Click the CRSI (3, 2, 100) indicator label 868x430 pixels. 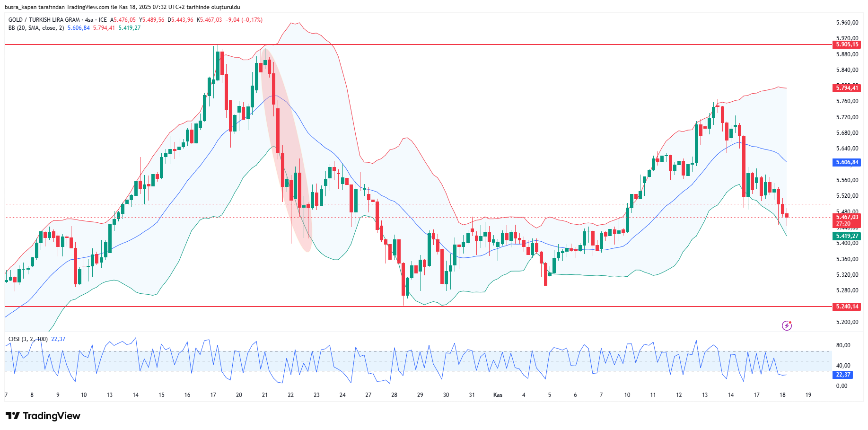click(28, 339)
